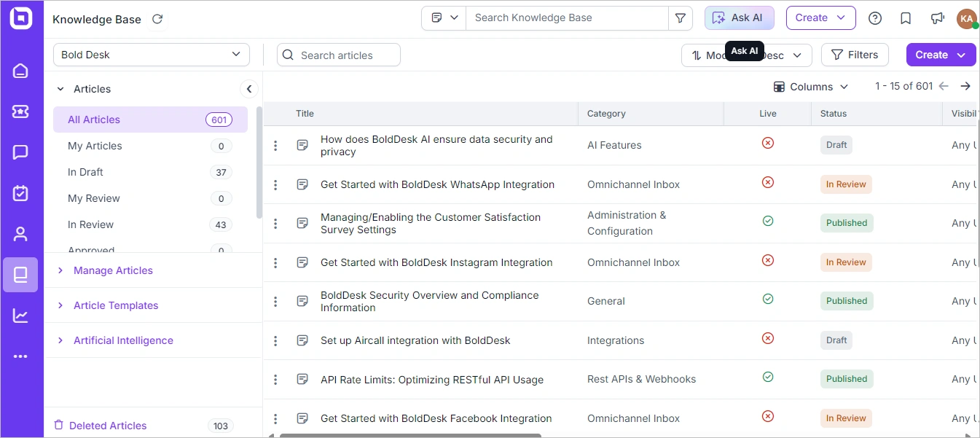The height and width of the screenshot is (438, 980).
Task: Open the Columns chooser dropdown
Action: [x=811, y=87]
